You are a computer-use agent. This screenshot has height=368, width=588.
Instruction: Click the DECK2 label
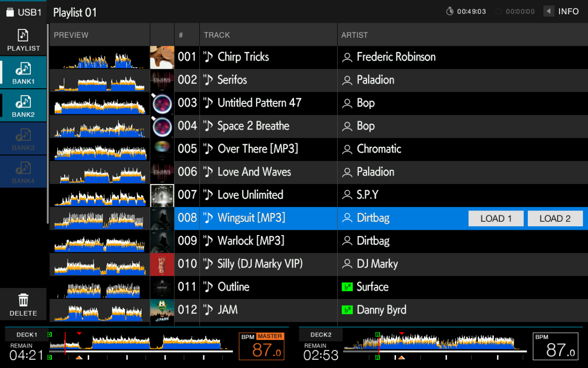click(x=320, y=335)
